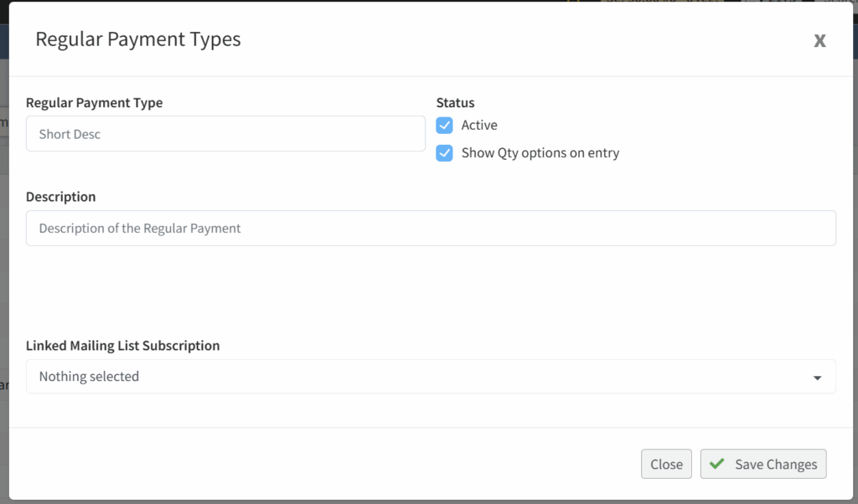The width and height of the screenshot is (858, 504).
Task: Click the "Regular Payment Types" dialog title
Action: click(x=137, y=39)
